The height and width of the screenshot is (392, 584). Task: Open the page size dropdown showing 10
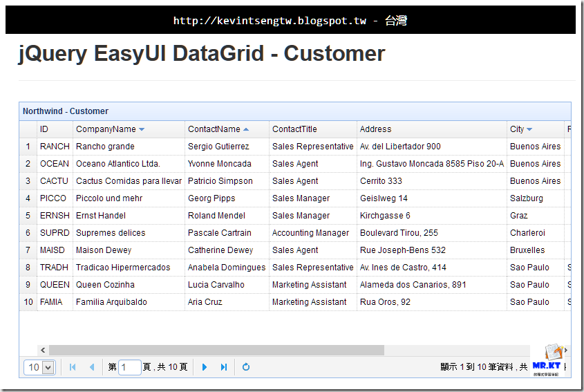[x=39, y=367]
